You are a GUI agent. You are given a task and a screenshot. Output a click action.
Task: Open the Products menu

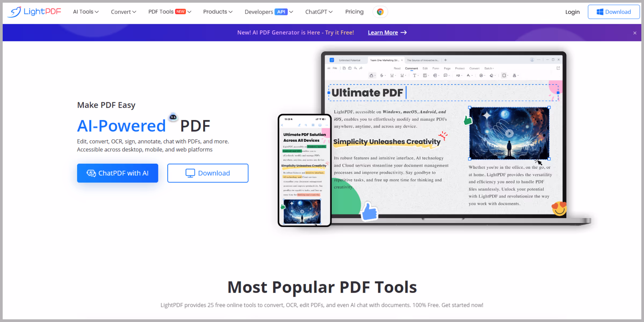tap(218, 12)
